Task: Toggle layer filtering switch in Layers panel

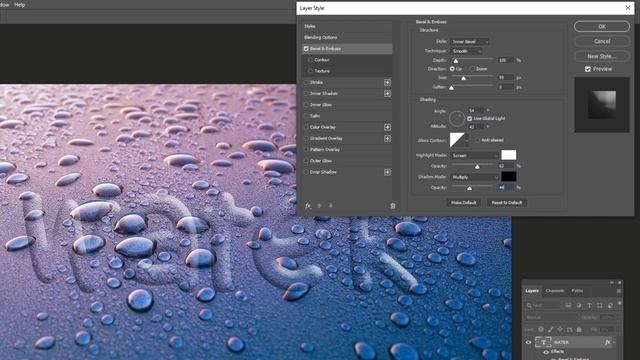Action: (620, 303)
